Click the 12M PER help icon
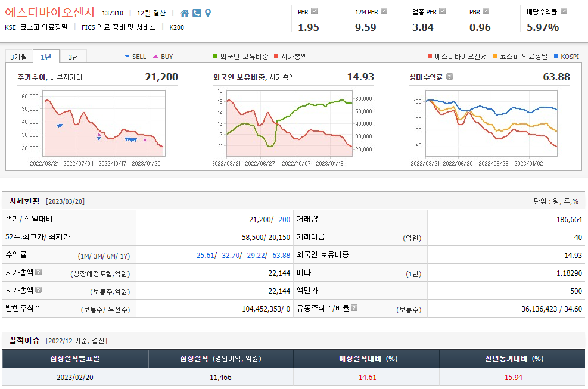The width and height of the screenshot is (588, 389). click(x=383, y=11)
